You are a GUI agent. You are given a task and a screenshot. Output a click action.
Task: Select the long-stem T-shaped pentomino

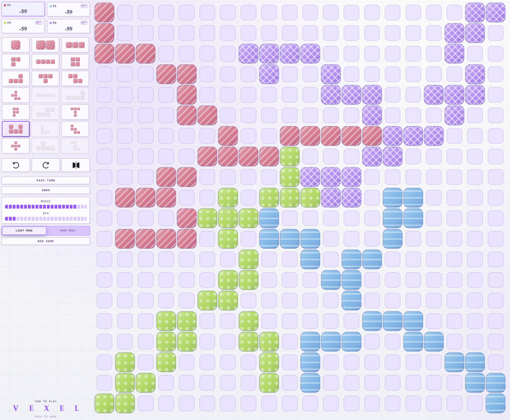[75, 112]
